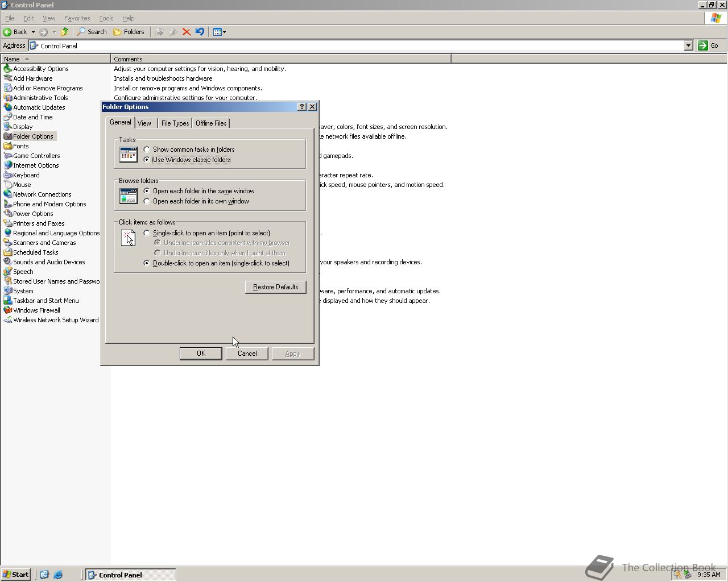
Task: Open Date and Time icon
Action: [8, 117]
